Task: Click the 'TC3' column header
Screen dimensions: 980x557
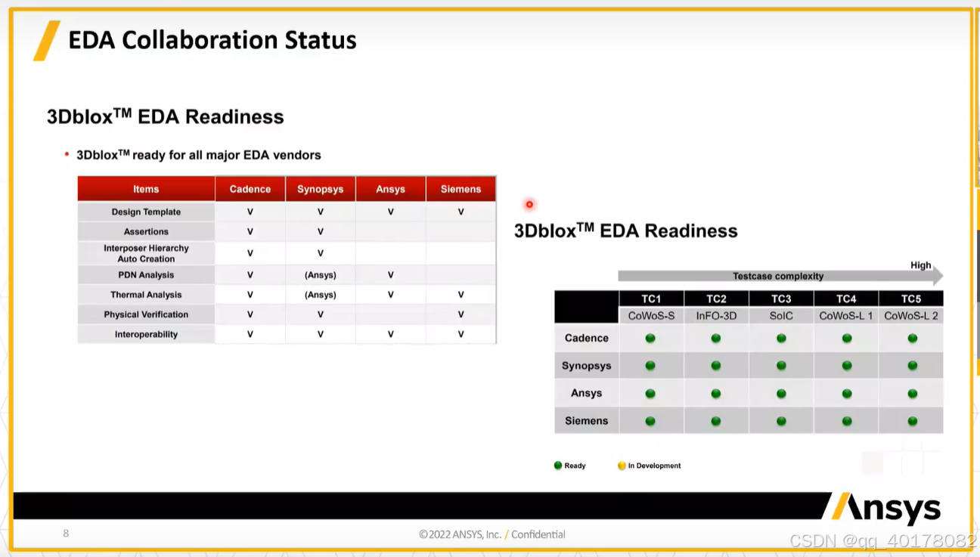Action: pyautogui.click(x=781, y=299)
